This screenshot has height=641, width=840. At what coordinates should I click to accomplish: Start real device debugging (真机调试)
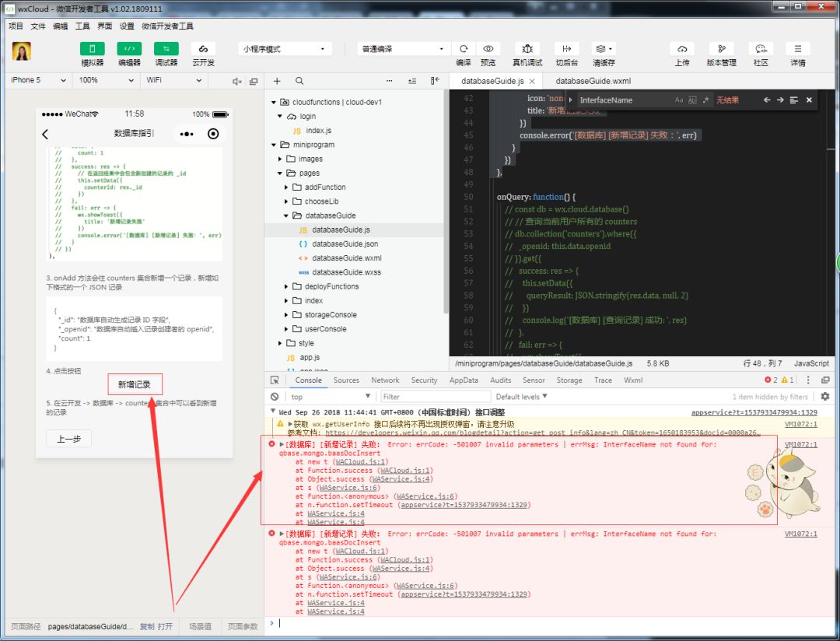(527, 49)
